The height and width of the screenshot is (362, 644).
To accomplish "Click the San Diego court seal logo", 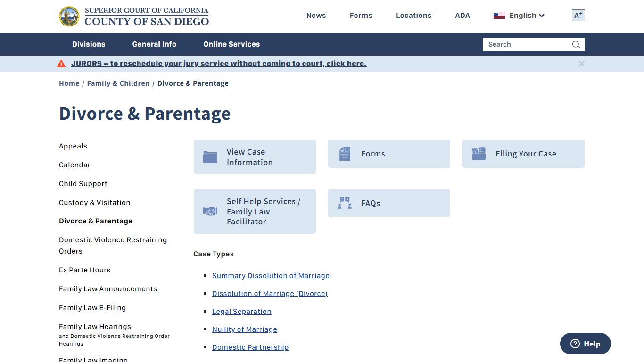I will pyautogui.click(x=69, y=16).
